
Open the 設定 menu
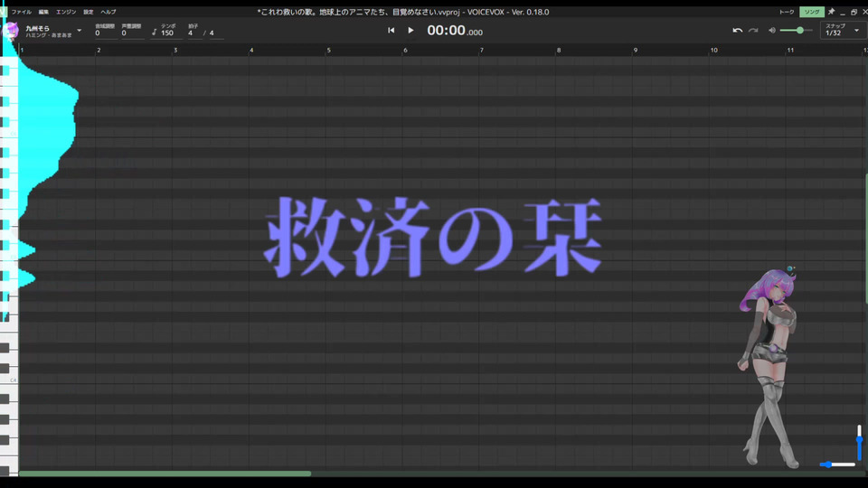[x=88, y=12]
